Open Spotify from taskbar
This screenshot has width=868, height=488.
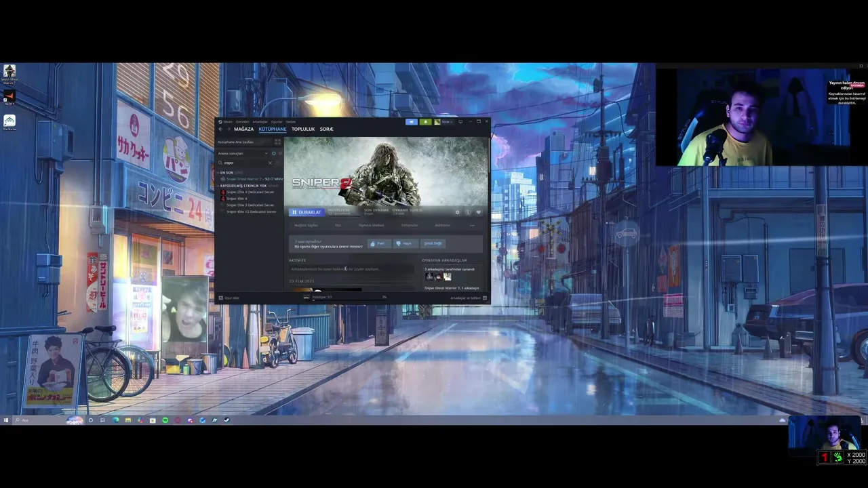click(165, 420)
